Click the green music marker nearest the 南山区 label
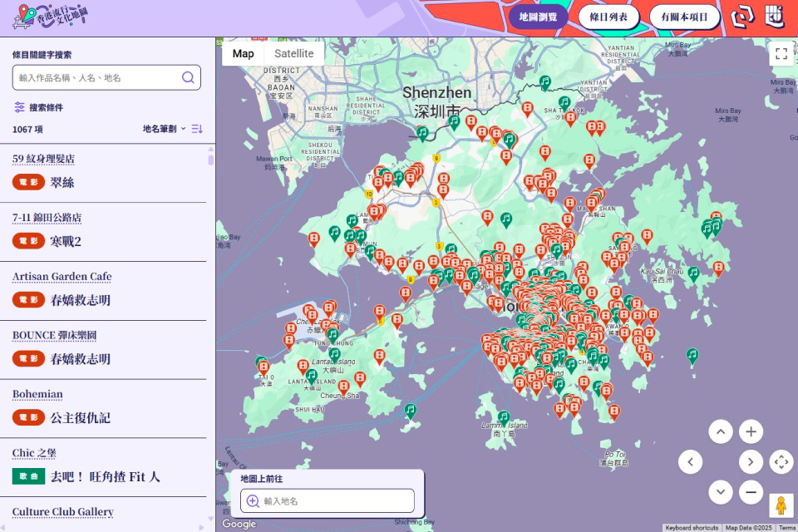This screenshot has height=532, width=798. [422, 135]
